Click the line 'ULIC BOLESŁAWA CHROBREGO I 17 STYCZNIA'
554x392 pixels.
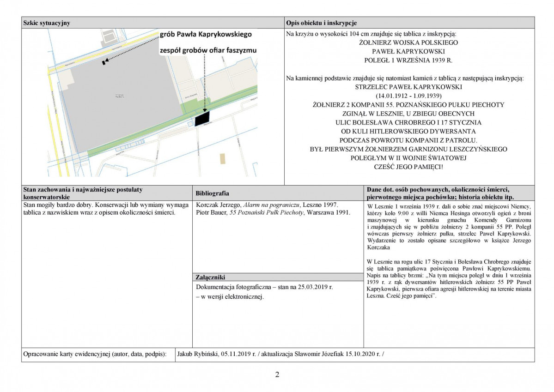tap(408, 122)
